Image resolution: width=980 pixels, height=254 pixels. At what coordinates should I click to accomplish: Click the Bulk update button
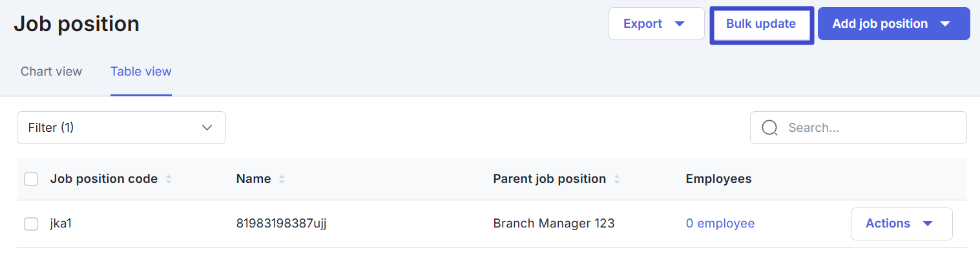(x=761, y=24)
